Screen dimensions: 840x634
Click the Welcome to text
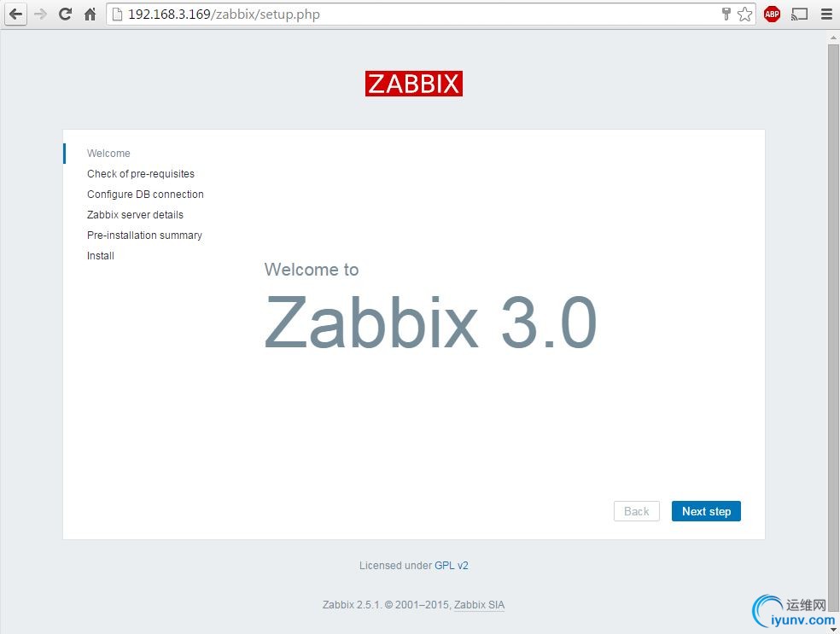coord(312,270)
